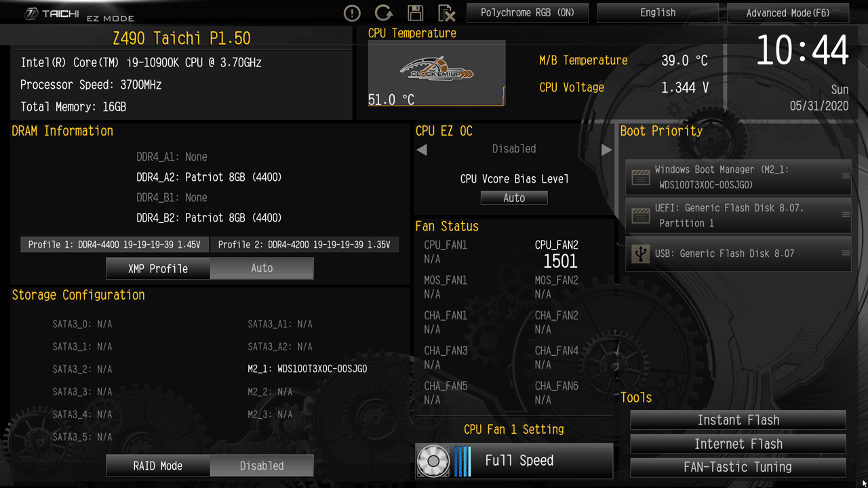
Task: Click left arrow next to CPU EZ OC
Action: (422, 150)
